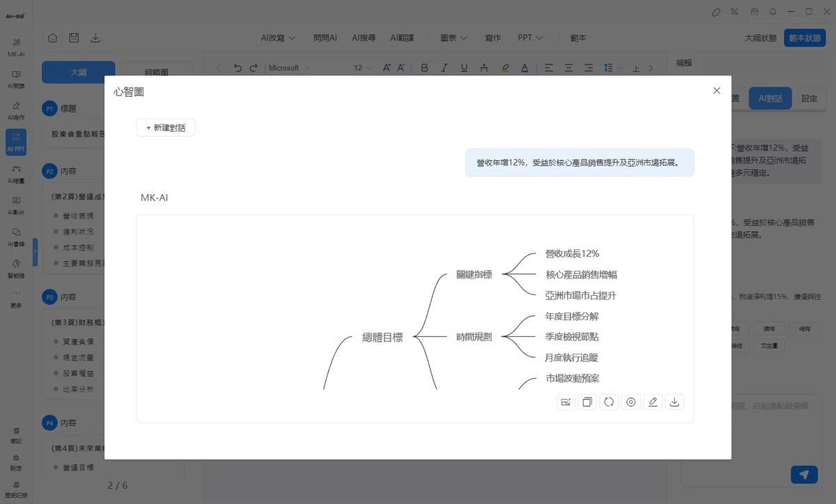Select the 總體目標 mind map node
Viewport: 836px width, 504px height.
tap(382, 337)
